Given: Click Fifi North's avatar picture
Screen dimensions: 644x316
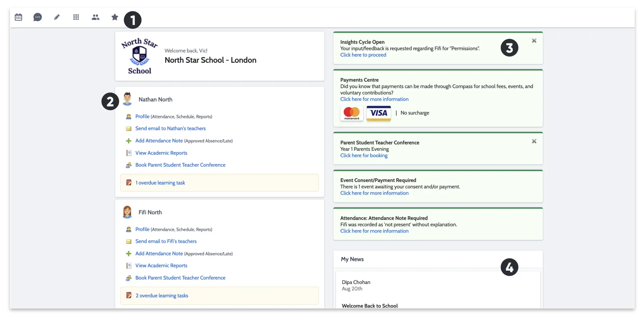Looking at the screenshot, I should (x=127, y=212).
